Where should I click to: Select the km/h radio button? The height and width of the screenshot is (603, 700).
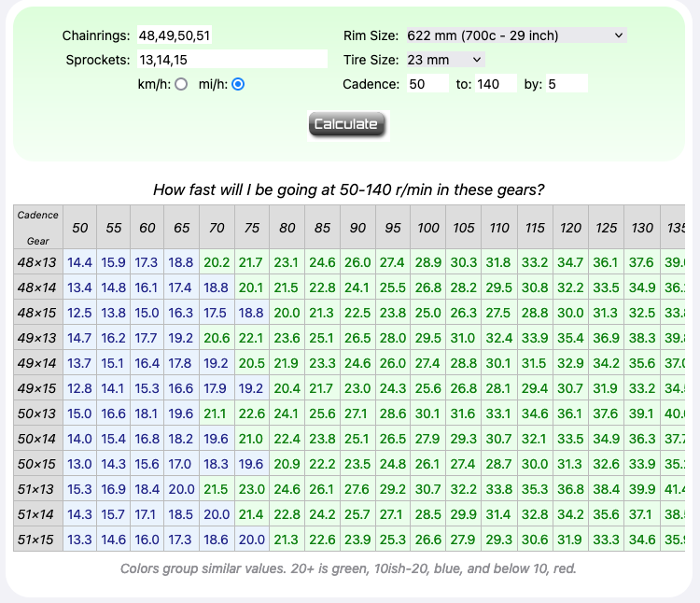point(181,84)
